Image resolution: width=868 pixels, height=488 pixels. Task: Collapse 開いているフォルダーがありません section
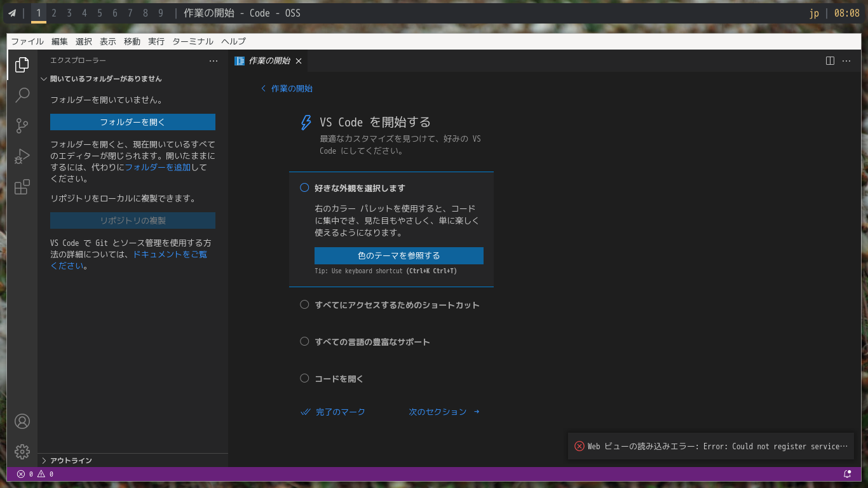pos(133,79)
